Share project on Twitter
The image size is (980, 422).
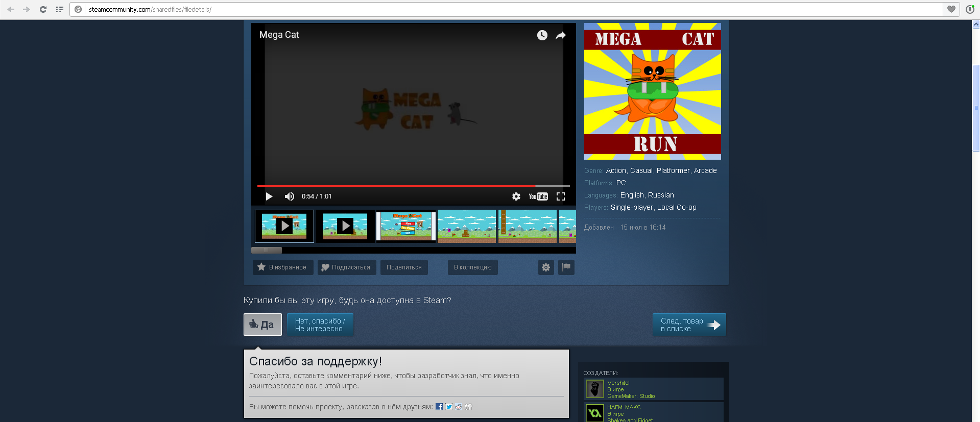[449, 407]
